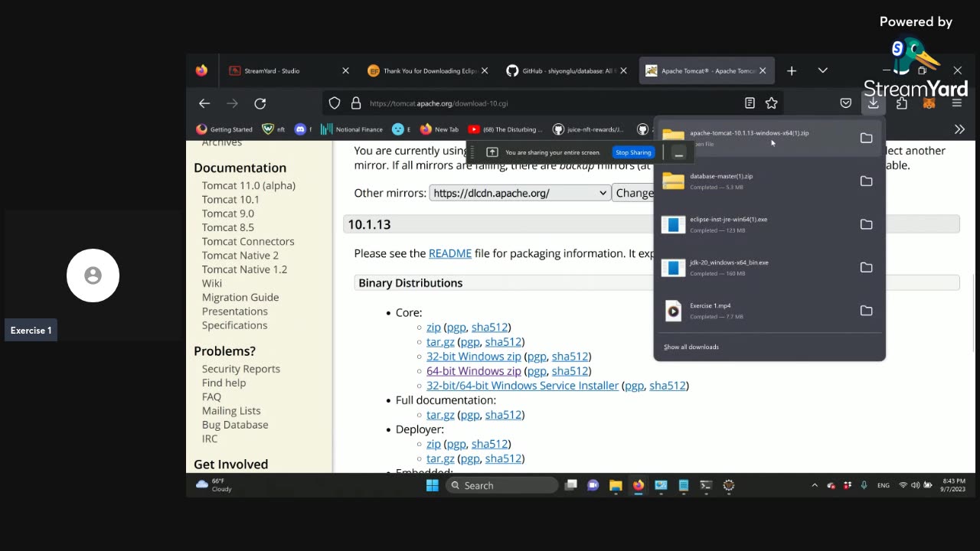Open the terminal app on taskbar
Screen dimensions: 980x551
(706, 485)
